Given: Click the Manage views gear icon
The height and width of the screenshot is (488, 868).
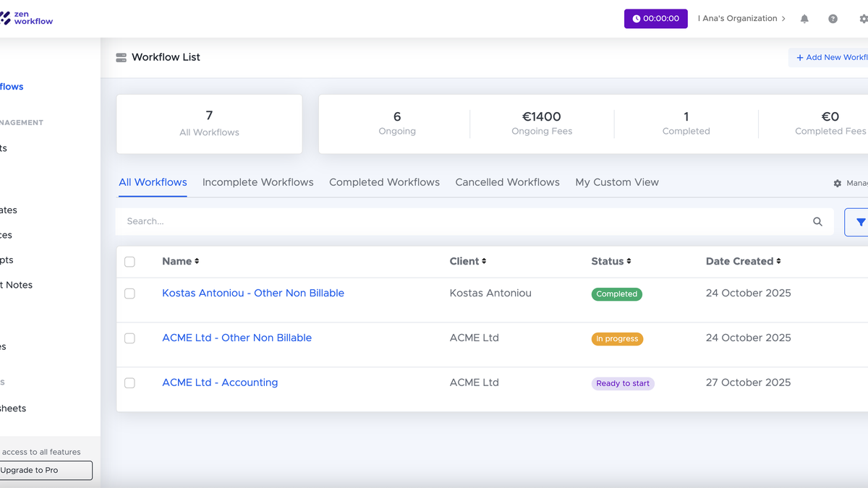Looking at the screenshot, I should (838, 184).
